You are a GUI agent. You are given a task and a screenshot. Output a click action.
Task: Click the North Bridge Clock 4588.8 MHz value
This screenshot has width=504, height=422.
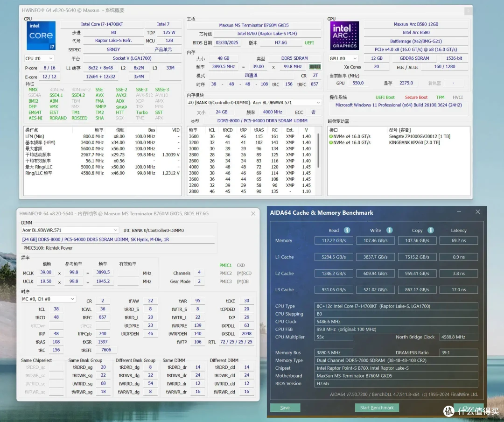pyautogui.click(x=459, y=337)
